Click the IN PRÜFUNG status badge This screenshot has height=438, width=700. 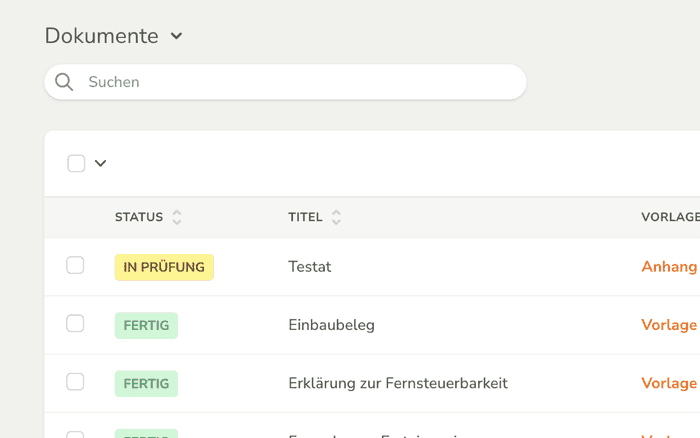tap(164, 267)
